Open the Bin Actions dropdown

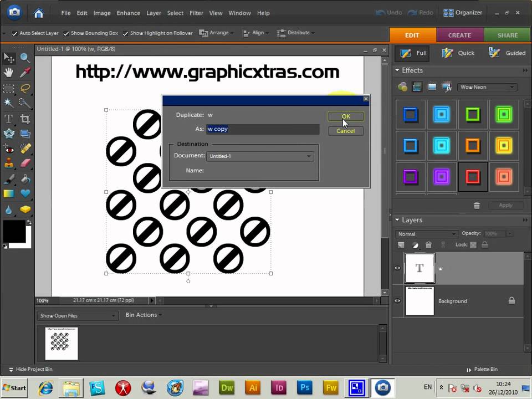[144, 315]
